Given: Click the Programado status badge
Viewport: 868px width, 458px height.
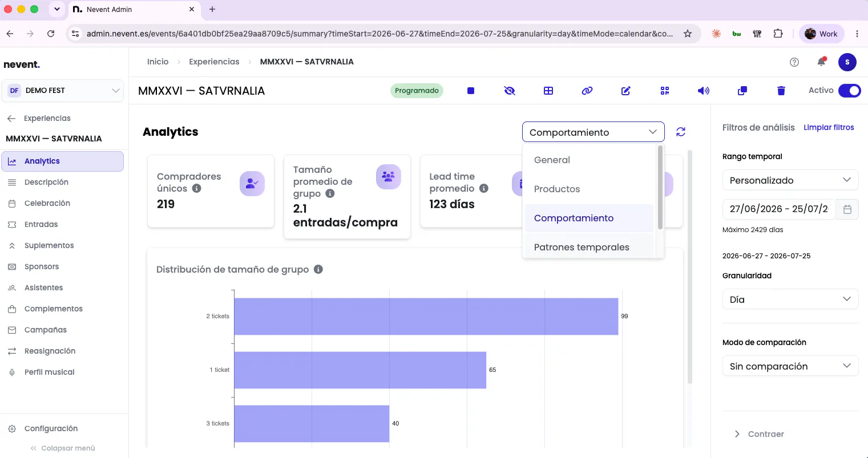Looking at the screenshot, I should [417, 91].
